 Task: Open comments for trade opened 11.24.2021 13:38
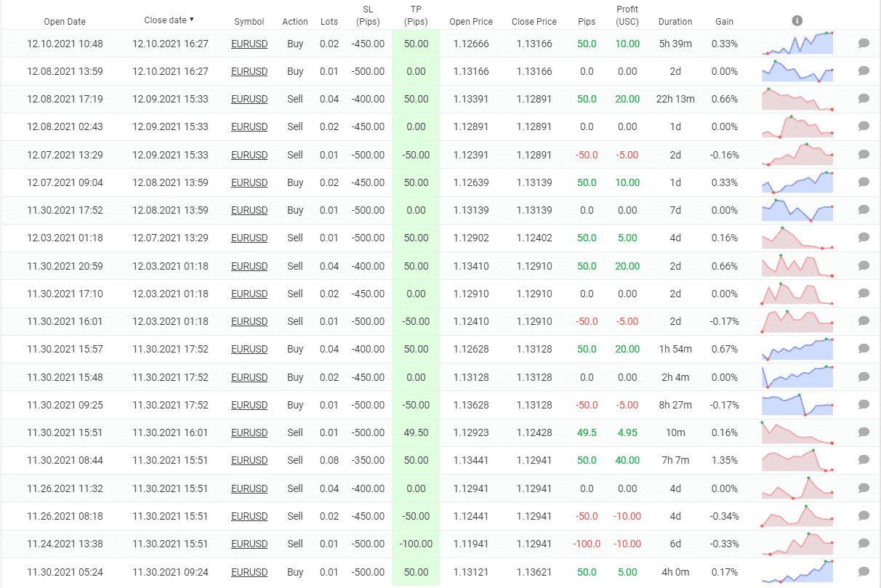point(864,544)
